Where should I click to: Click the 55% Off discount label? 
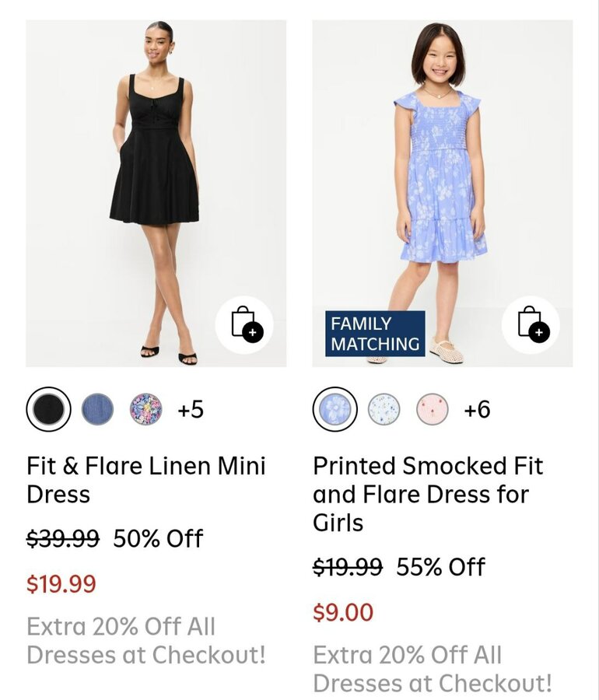pos(440,567)
